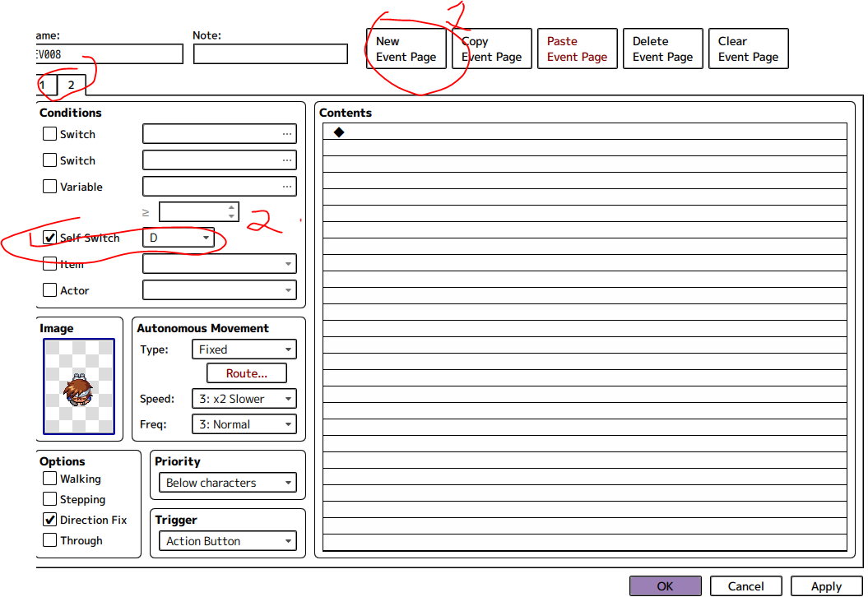Open the variable picker ellipsis button
This screenshot has height=597, width=868.
tap(287, 186)
